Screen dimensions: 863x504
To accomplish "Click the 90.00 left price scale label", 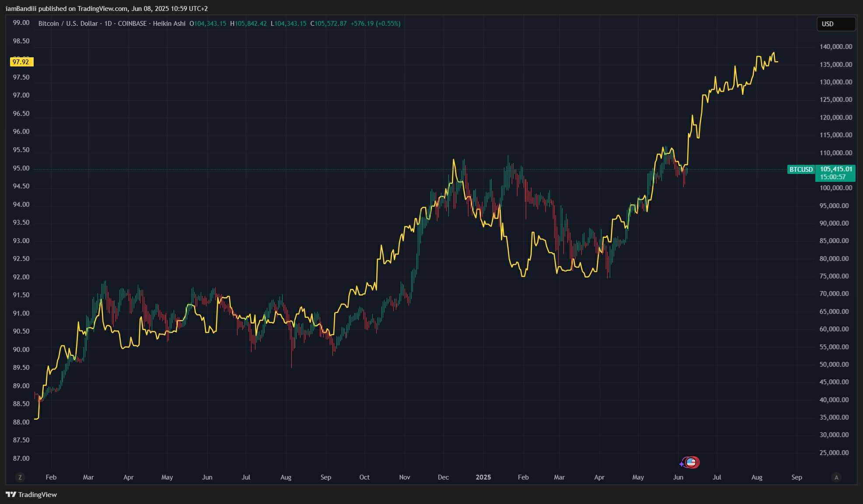I will (21, 350).
